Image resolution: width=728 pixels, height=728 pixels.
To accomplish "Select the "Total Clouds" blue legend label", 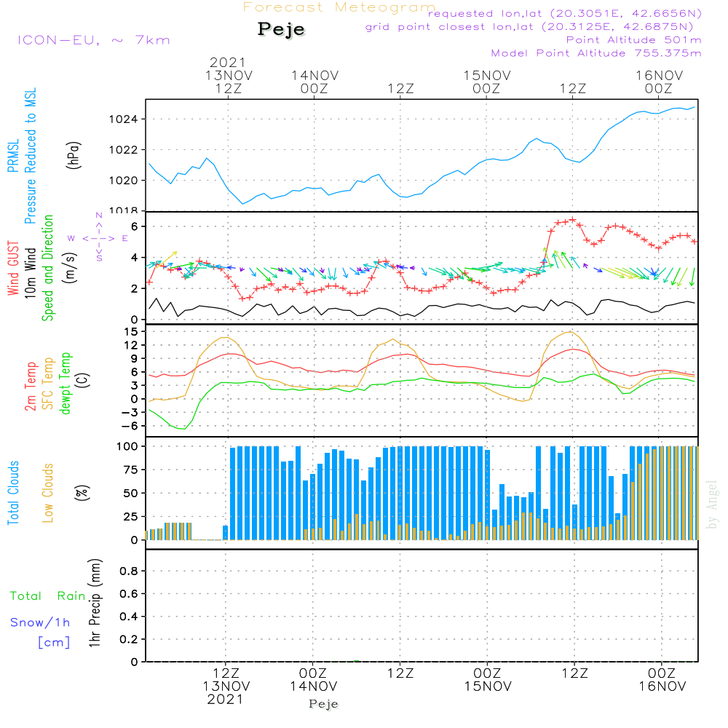I will [15, 492].
